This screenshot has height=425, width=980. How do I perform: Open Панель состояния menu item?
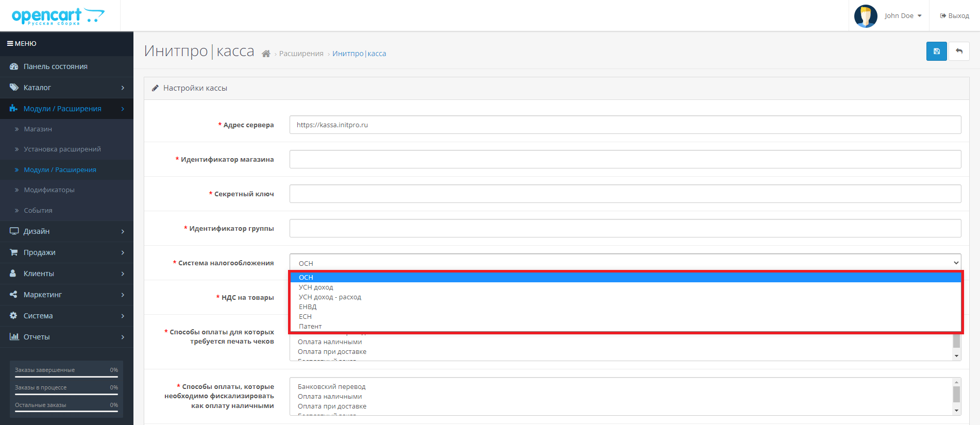click(x=66, y=66)
